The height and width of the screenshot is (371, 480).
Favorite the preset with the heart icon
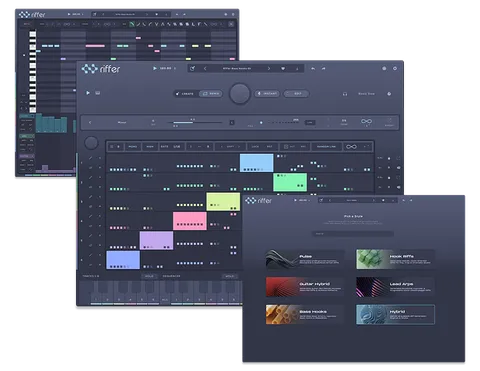[283, 68]
